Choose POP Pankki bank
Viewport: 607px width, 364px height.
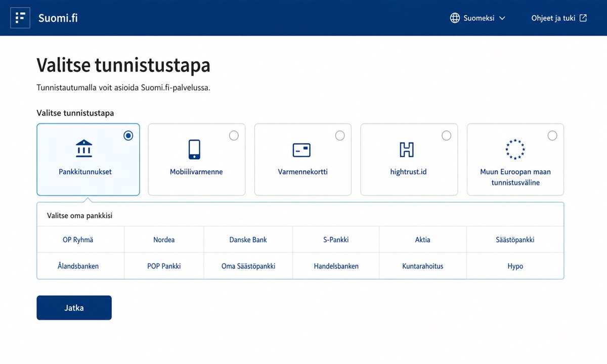tap(164, 266)
